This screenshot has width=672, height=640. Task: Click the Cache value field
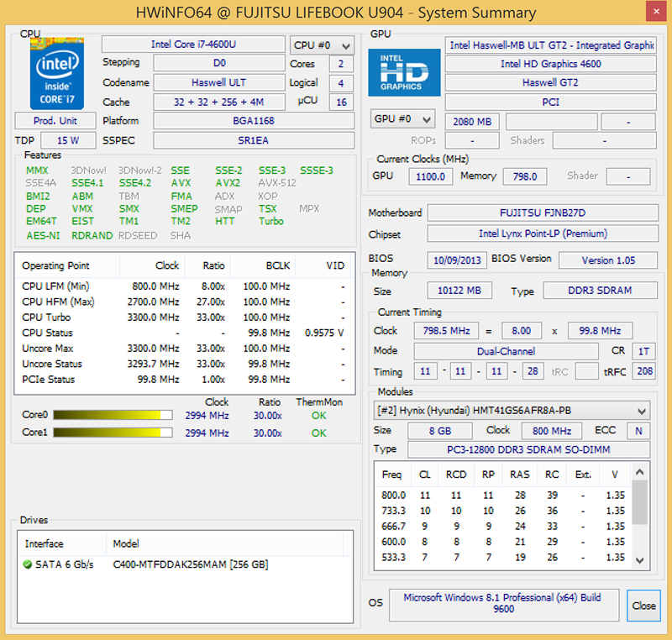click(x=219, y=102)
